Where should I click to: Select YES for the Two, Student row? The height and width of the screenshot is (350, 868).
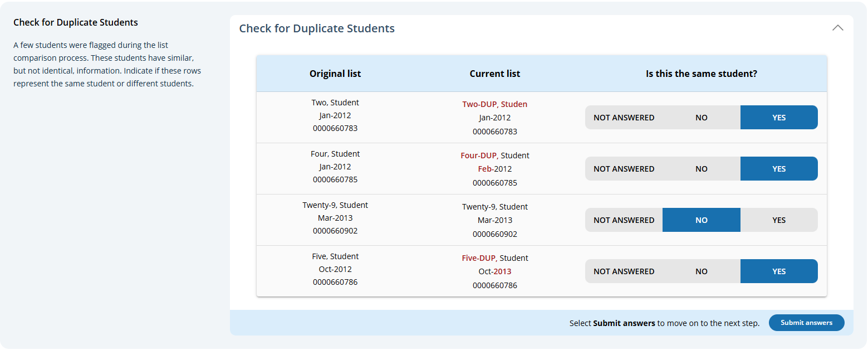778,118
